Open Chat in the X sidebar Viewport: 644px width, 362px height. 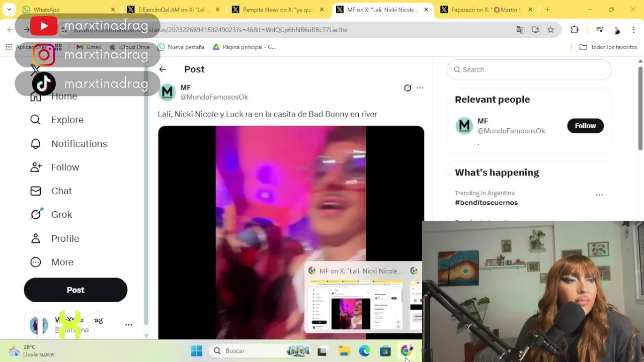(61, 191)
